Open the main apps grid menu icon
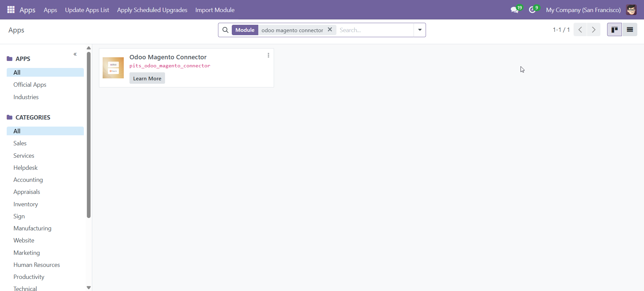Viewport: 644px width, 291px height. [x=11, y=10]
